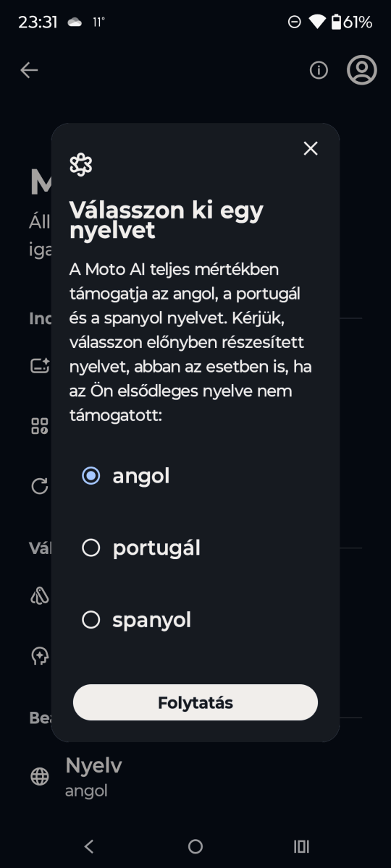
Task: Open the info icon in top bar
Action: pos(319,70)
